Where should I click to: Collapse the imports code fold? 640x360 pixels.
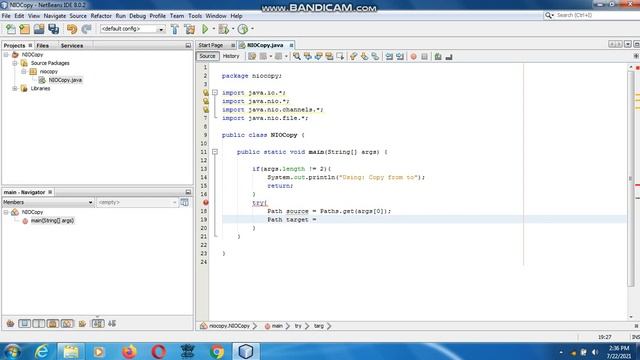click(215, 93)
